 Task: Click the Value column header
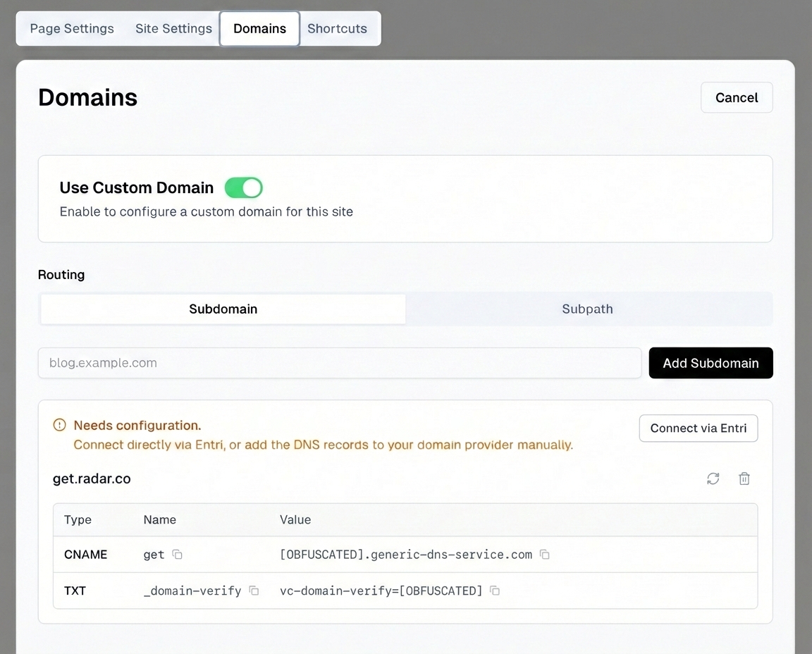pos(295,519)
